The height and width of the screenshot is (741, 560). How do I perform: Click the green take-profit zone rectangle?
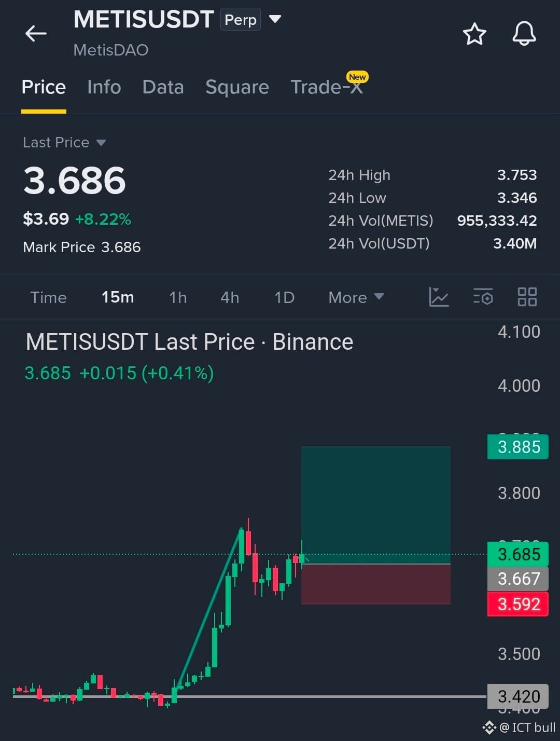376,505
